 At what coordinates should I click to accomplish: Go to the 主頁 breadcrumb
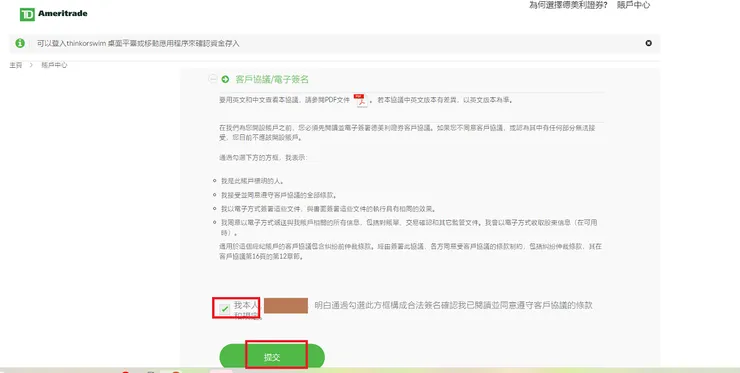click(x=16, y=65)
